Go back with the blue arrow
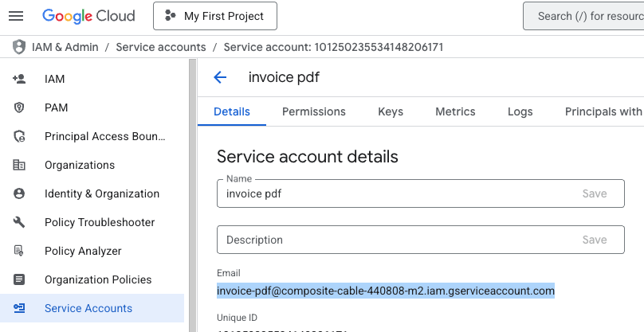The image size is (644, 332). 220,77
